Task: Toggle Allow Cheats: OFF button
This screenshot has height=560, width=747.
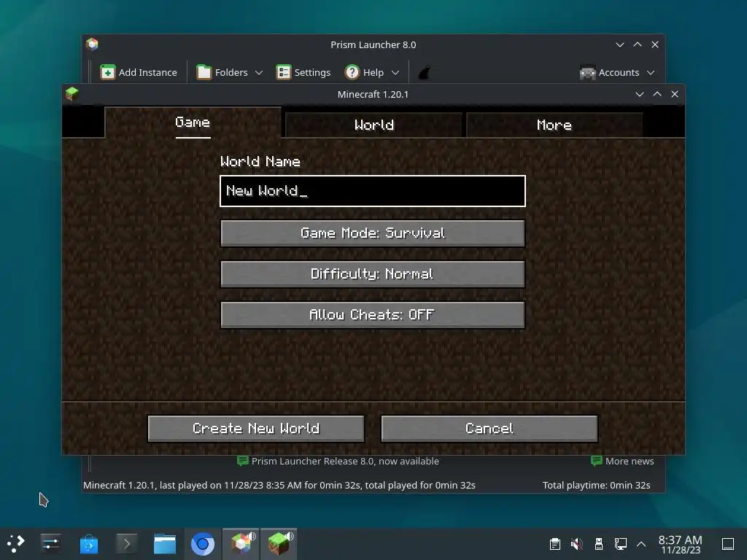Action: pyautogui.click(x=373, y=315)
